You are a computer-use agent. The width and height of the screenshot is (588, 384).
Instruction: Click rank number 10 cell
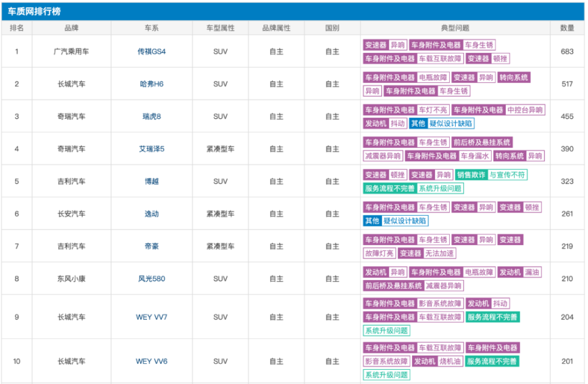pos(16,361)
